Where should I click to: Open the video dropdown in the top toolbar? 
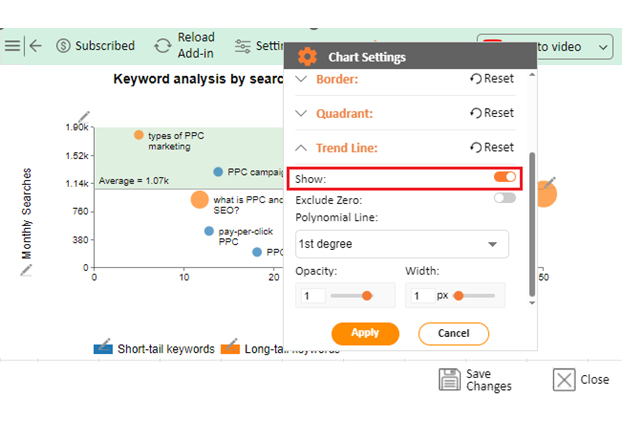pos(545,47)
